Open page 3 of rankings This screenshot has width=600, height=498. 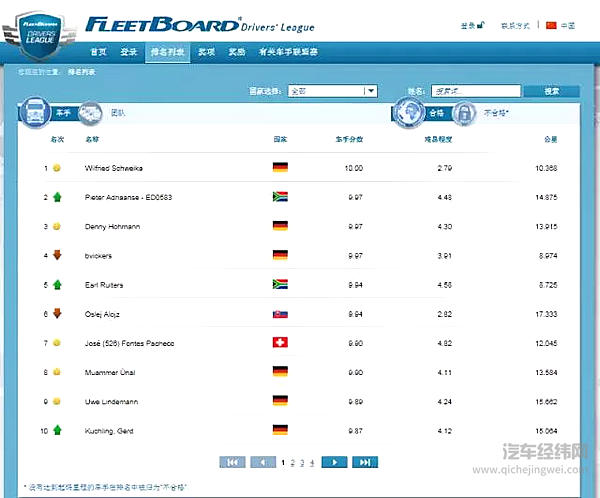click(x=302, y=463)
